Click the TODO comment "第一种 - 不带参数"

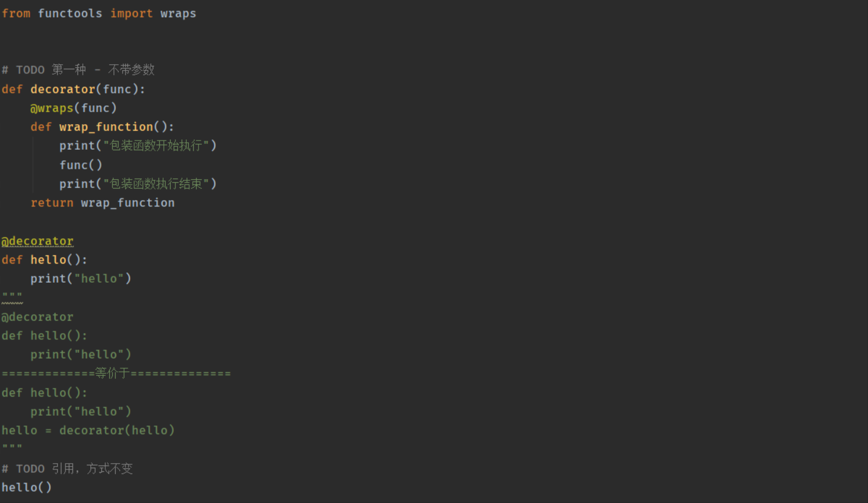[x=102, y=70]
